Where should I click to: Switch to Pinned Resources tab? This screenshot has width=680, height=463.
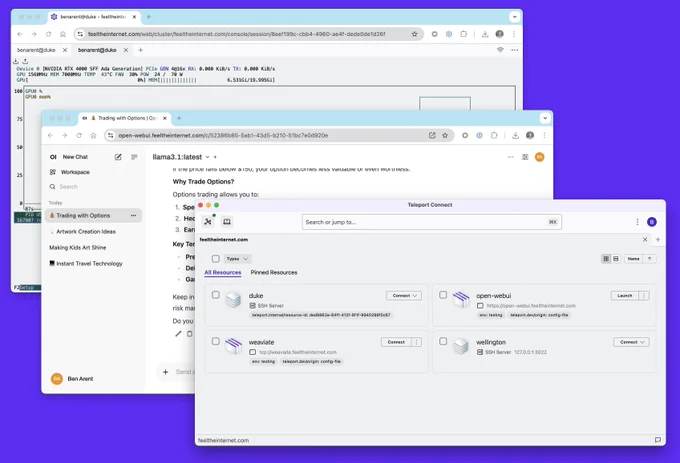point(274,272)
